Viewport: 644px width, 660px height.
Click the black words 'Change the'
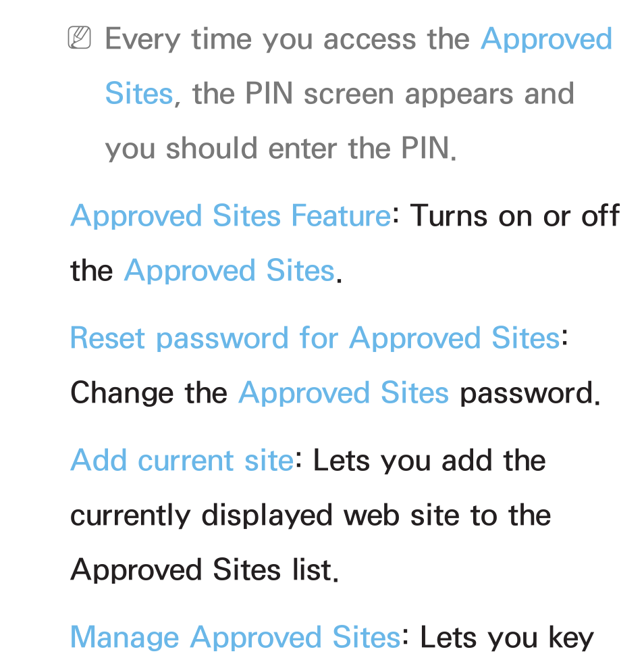[149, 393]
